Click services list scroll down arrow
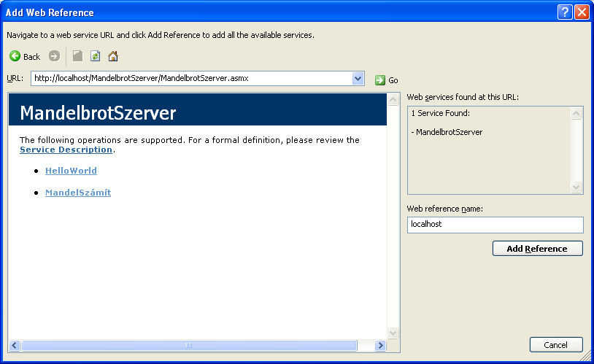 pos(576,187)
